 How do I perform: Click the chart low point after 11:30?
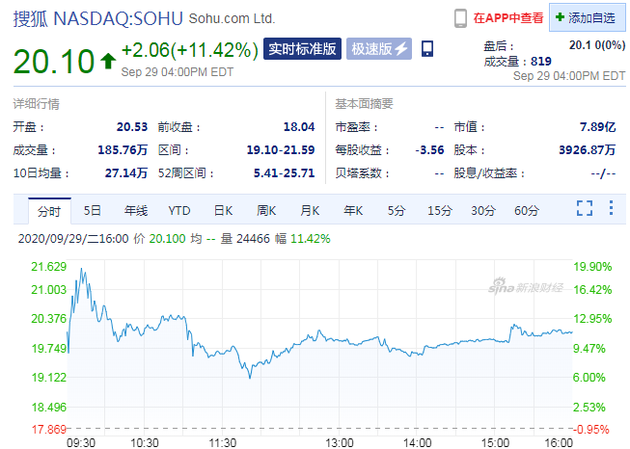250,376
